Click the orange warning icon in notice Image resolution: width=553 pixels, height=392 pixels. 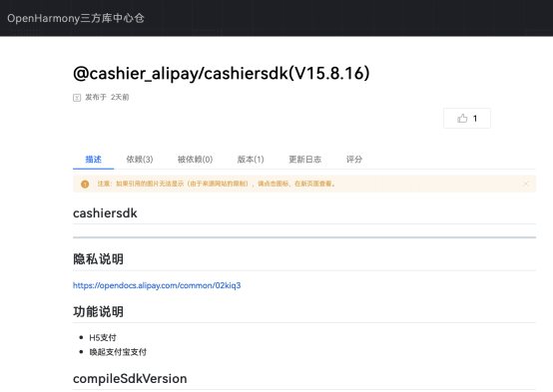(85, 184)
